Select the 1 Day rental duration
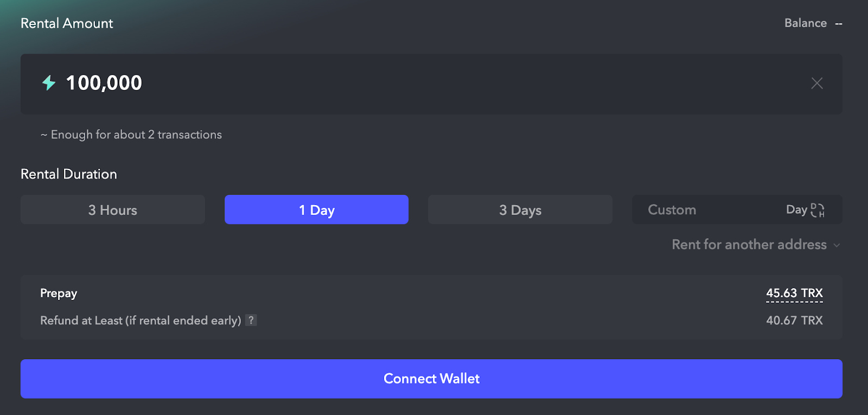868x415 pixels. pos(316,209)
